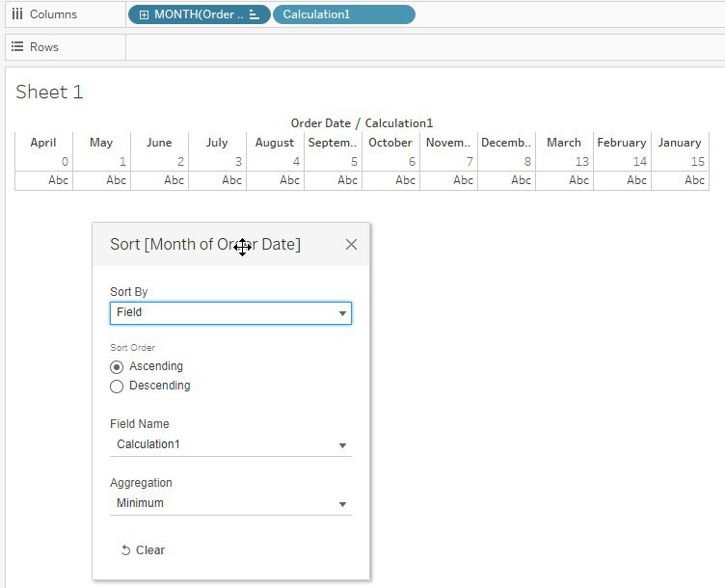Select Descending sort order

tap(117, 387)
